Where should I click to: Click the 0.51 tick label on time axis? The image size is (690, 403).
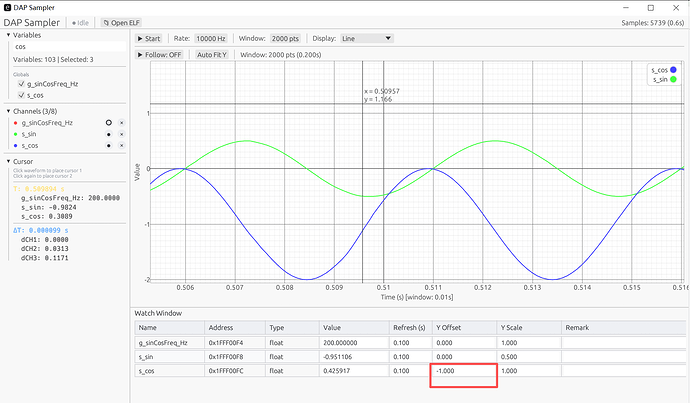(x=383, y=287)
